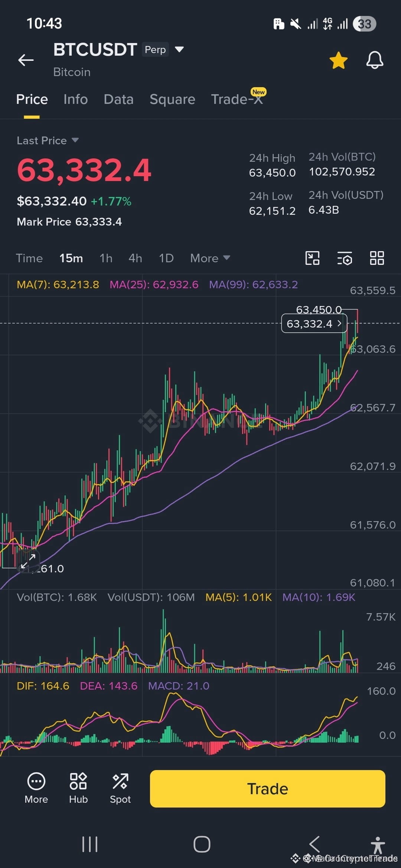Toggle the favorite star icon
Image resolution: width=401 pixels, height=868 pixels.
click(x=339, y=60)
